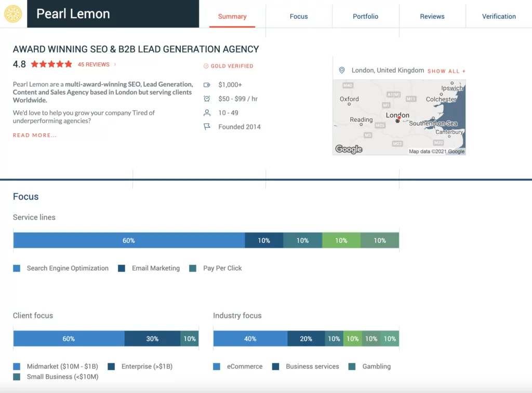Viewport: 532px width, 393px height.
Task: Open the Verification tab
Action: (499, 16)
